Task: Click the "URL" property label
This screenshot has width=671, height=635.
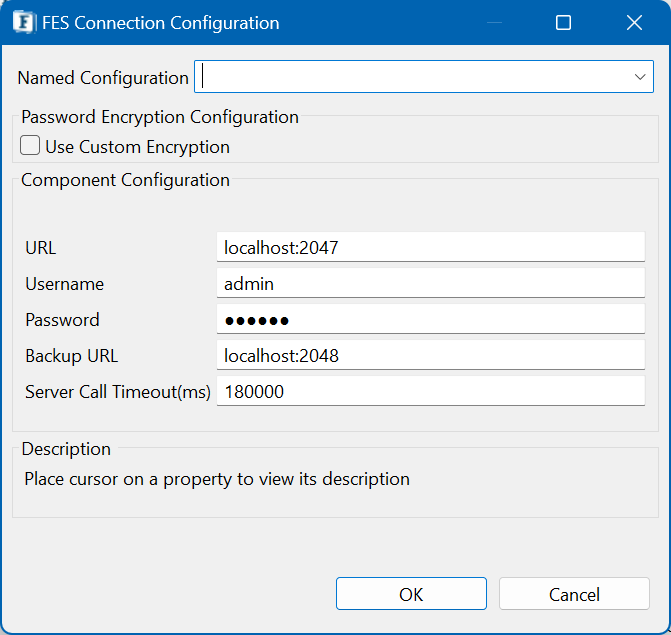Action: pos(41,248)
